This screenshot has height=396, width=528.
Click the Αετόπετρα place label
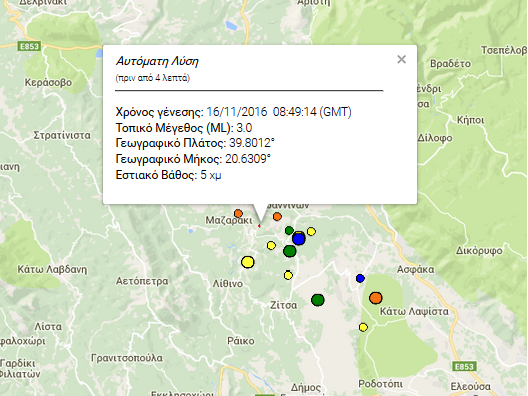pos(142,281)
